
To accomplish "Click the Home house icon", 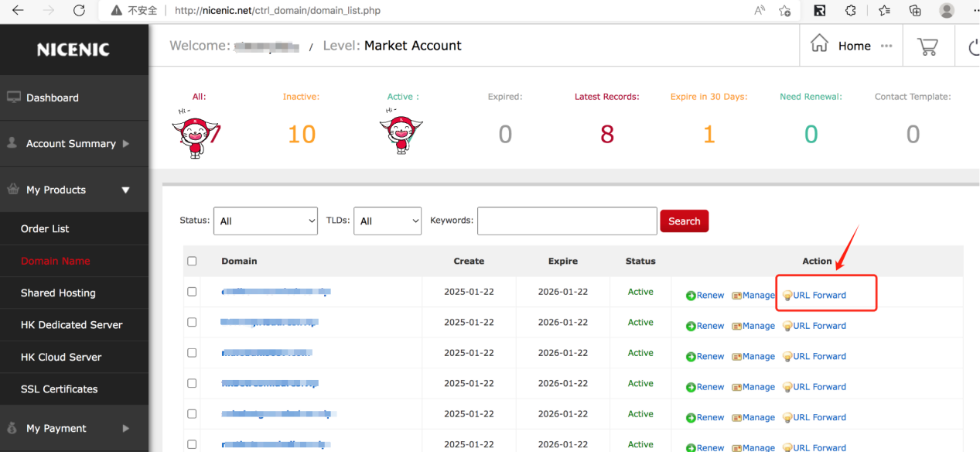I will coord(819,44).
